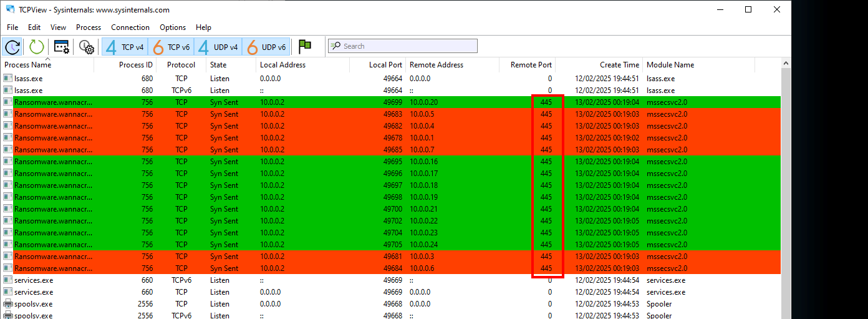Click the magnifier icon in the search box
The height and width of the screenshot is (319, 868).
(335, 46)
